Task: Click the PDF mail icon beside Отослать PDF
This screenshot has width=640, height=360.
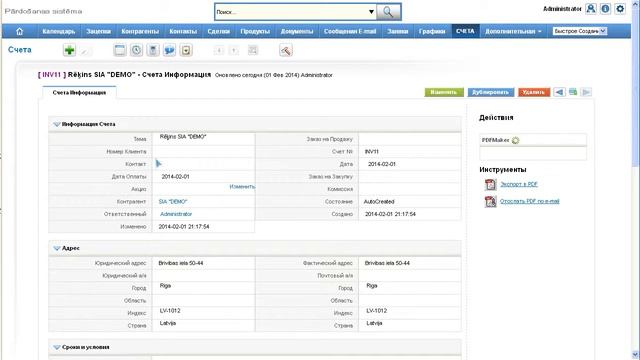Action: 490,201
